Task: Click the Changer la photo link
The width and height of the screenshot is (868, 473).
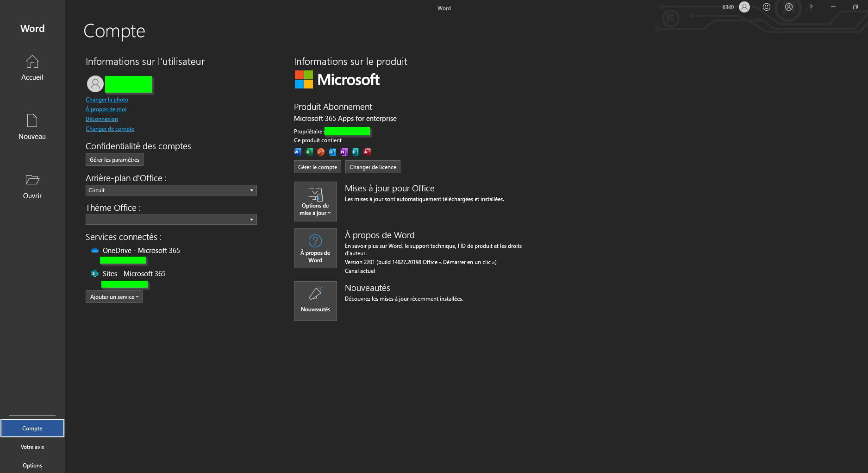Action: pos(107,100)
